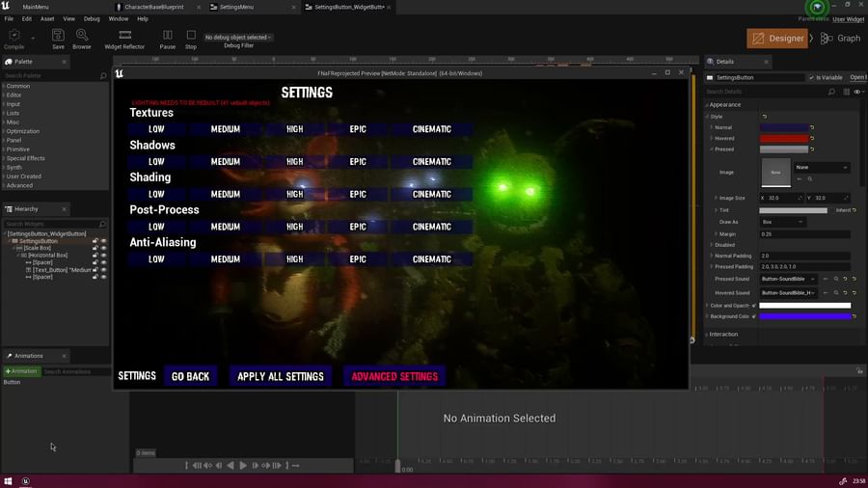Click GO BACK in preview
This screenshot has width=868, height=488.
click(190, 376)
